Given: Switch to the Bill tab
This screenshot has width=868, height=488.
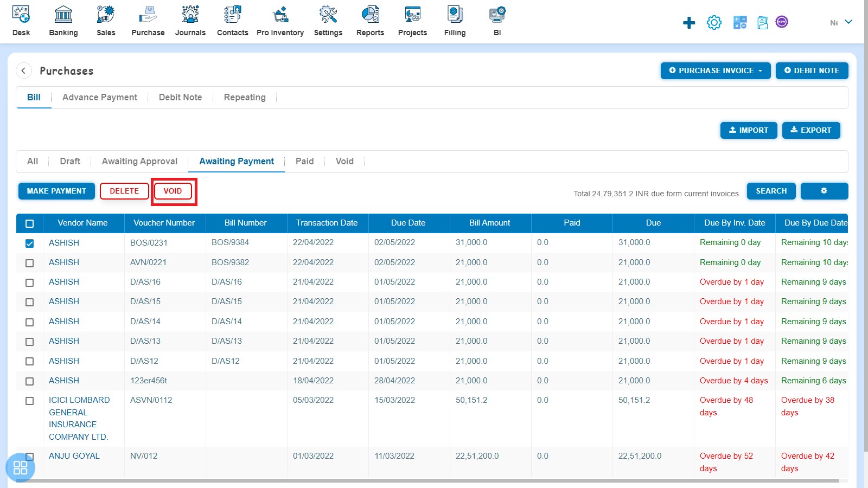Looking at the screenshot, I should pyautogui.click(x=34, y=97).
